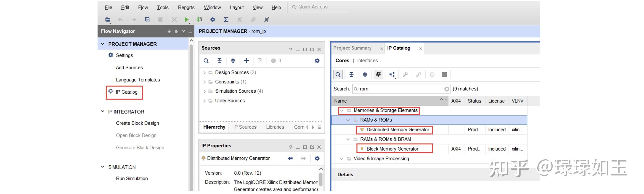Click the stop square icon in IP Catalog toolbar
644x194 pixels.
click(444, 75)
